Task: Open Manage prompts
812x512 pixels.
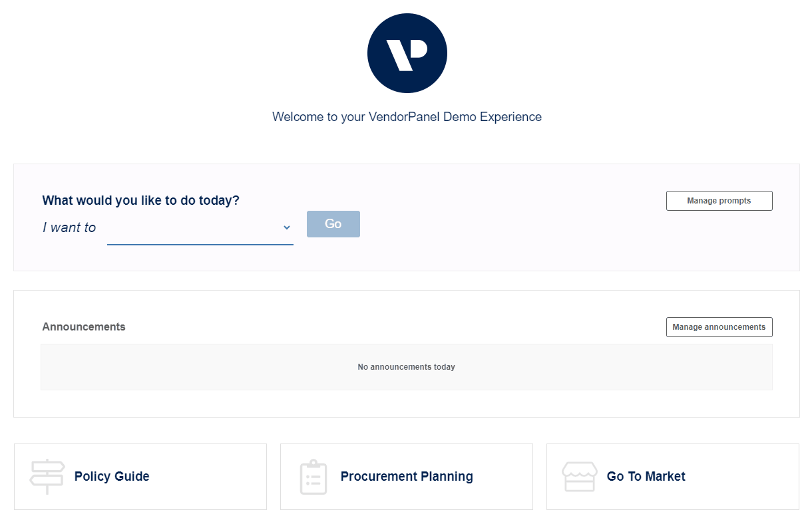Action: tap(719, 201)
